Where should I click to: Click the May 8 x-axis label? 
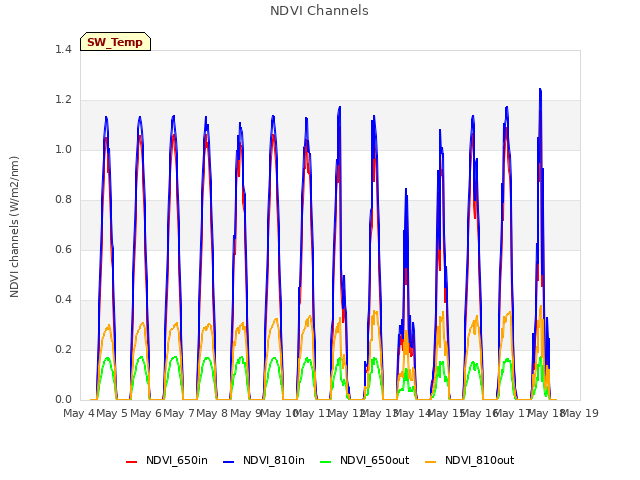point(212,413)
